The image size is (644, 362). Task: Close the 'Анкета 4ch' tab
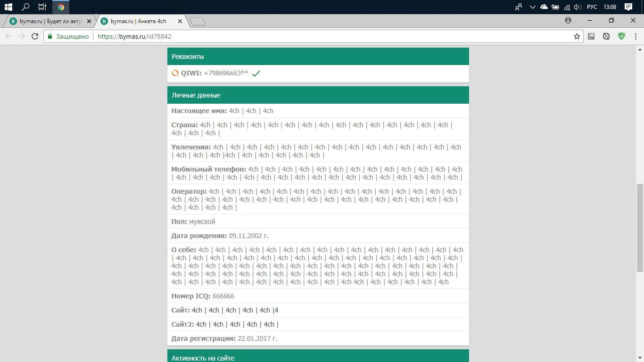coord(180,21)
